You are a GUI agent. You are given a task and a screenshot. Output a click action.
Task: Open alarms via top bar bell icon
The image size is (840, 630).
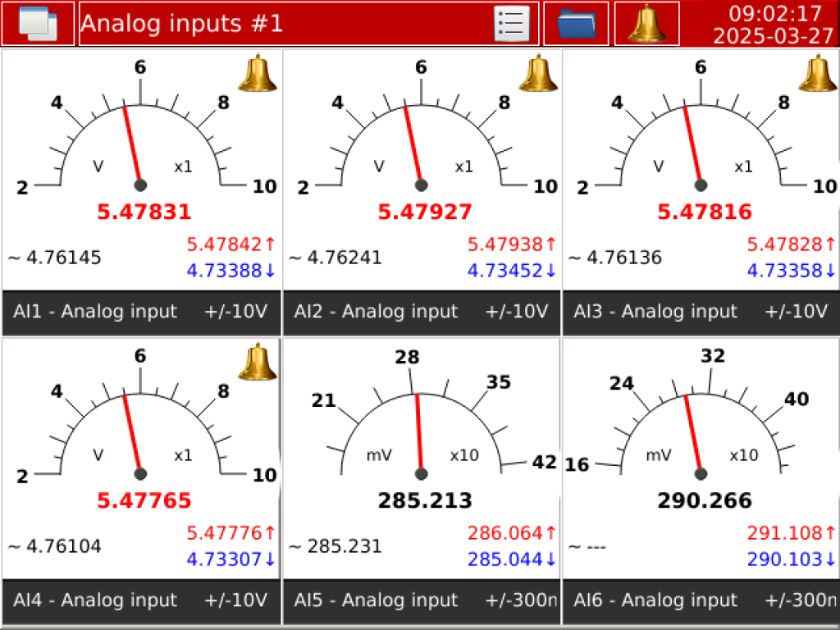646,23
